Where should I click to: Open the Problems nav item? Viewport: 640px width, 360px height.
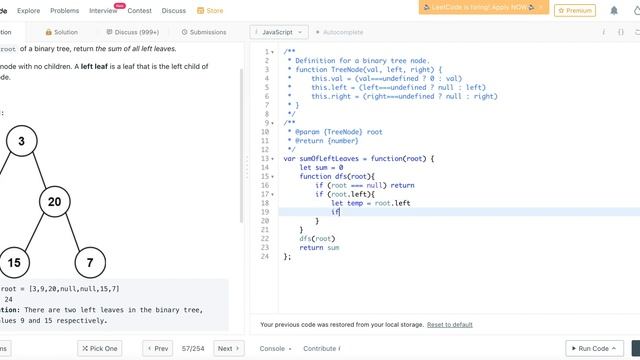pos(64,11)
